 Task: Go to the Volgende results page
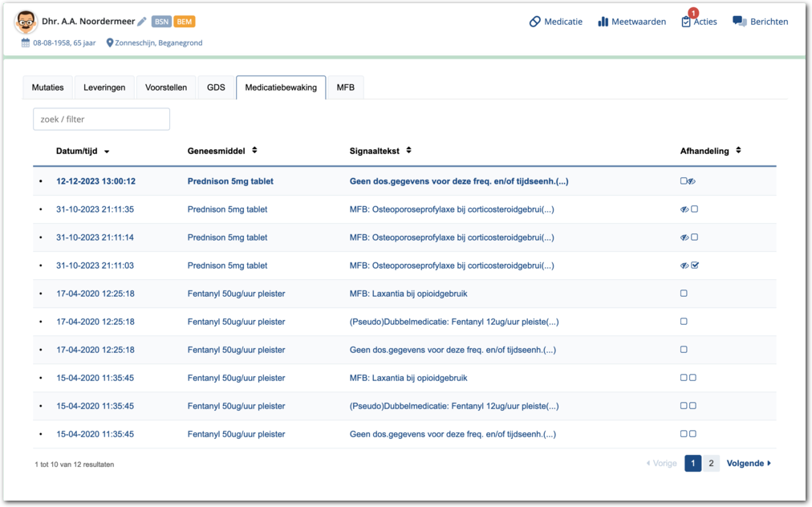point(748,464)
